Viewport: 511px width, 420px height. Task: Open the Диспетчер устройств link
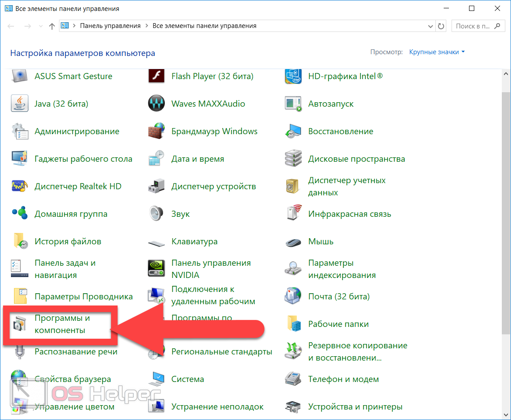[213, 186]
